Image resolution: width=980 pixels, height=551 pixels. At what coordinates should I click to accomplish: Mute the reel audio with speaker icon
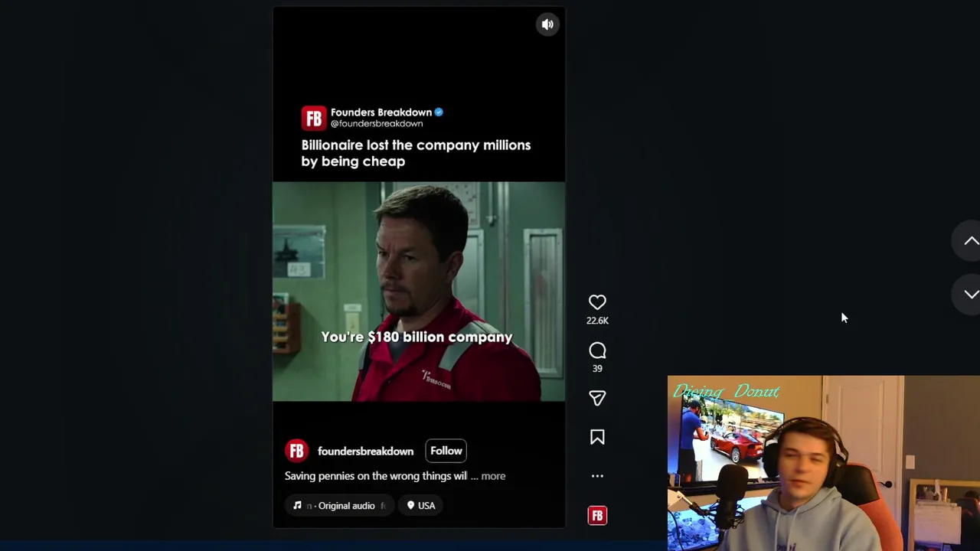tap(547, 24)
